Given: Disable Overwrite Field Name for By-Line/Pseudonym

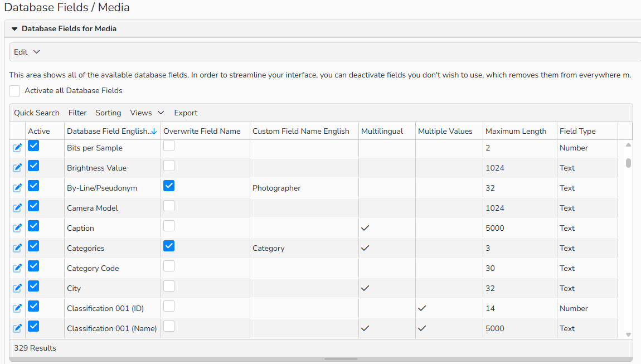Looking at the screenshot, I should tap(169, 186).
